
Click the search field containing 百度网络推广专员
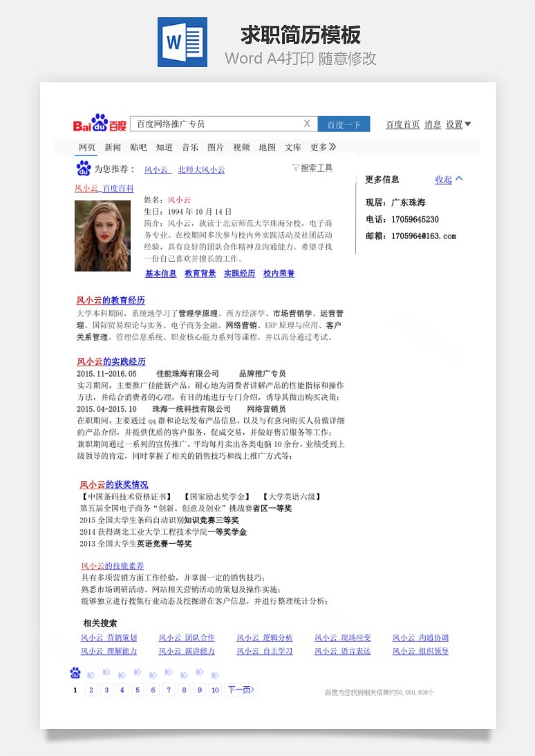click(x=224, y=124)
